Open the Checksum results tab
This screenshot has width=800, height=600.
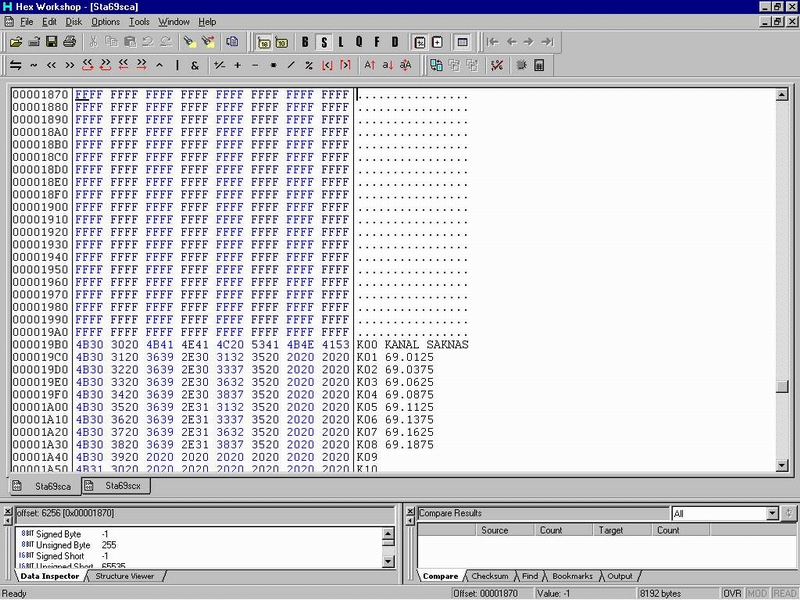pyautogui.click(x=489, y=576)
